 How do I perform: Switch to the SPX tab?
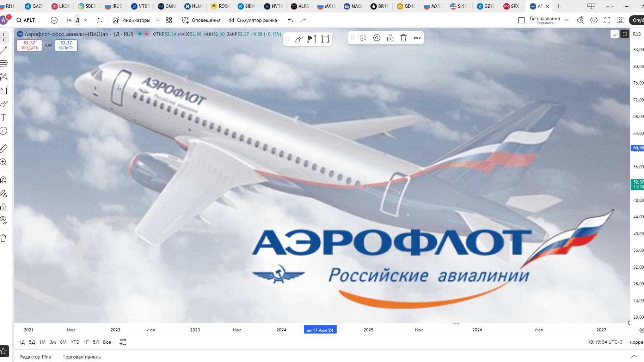(511, 6)
